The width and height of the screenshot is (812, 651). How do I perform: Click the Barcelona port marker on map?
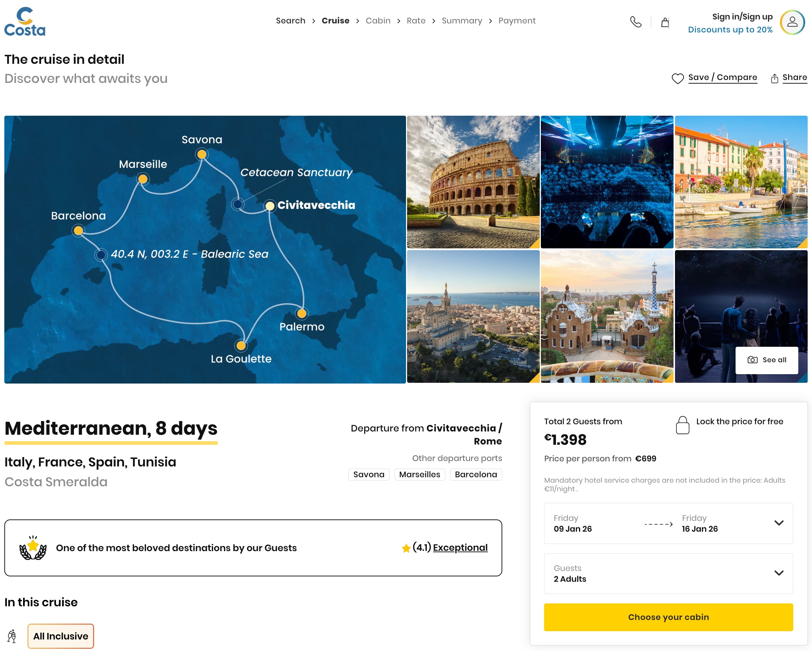(x=78, y=230)
